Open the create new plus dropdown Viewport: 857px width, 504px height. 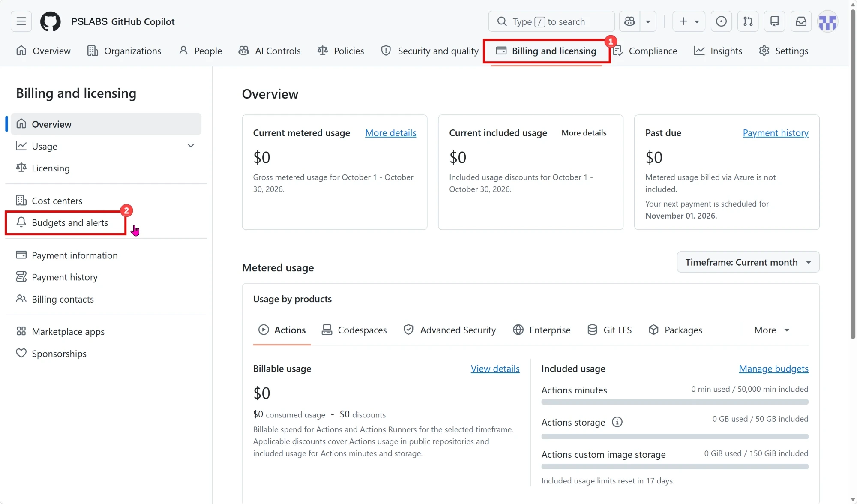coord(689,21)
